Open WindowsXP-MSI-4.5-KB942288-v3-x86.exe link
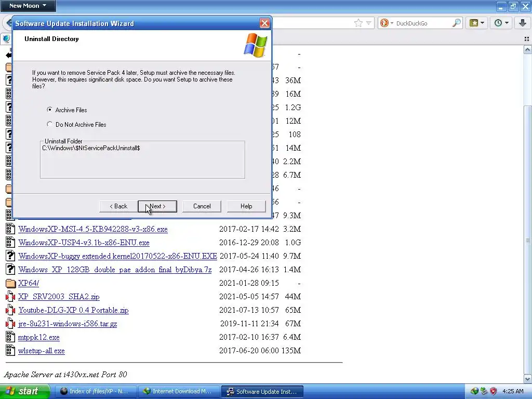The height and width of the screenshot is (399, 532). tap(93, 229)
